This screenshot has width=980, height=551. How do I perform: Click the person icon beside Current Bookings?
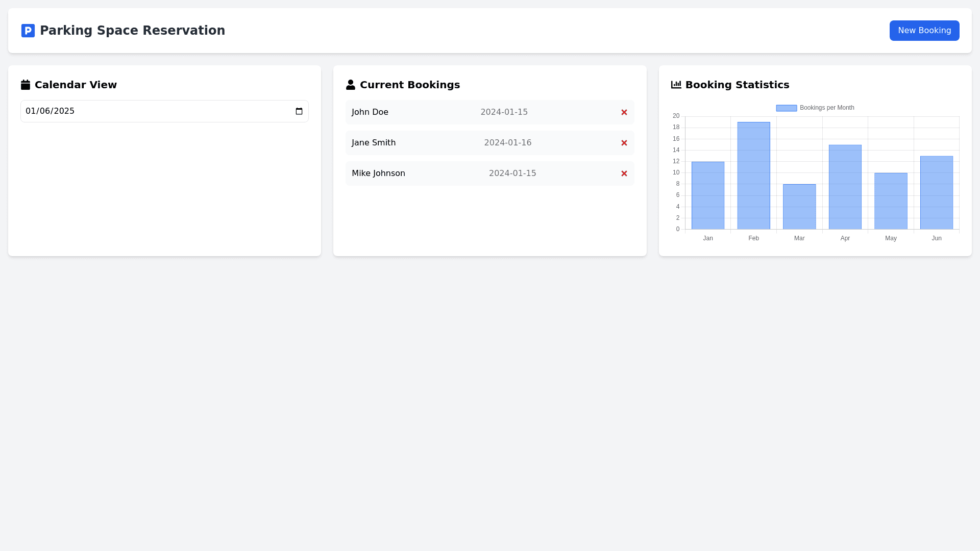pos(351,85)
